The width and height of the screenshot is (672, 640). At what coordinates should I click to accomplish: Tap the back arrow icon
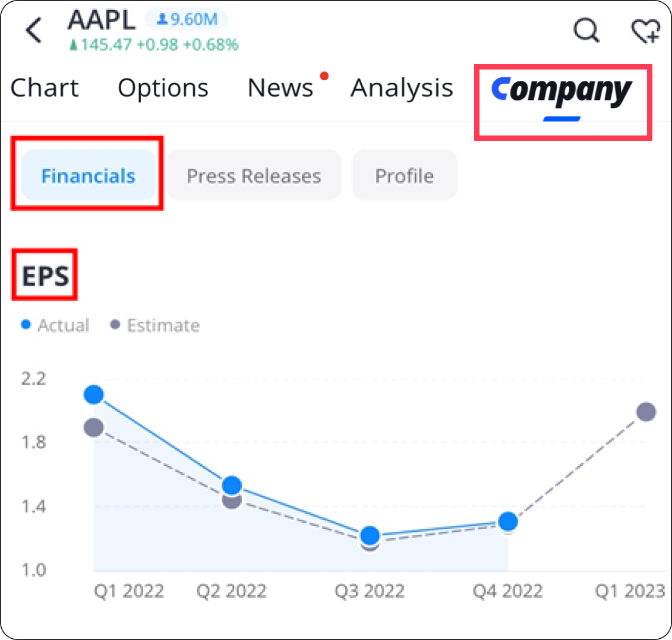click(x=34, y=30)
